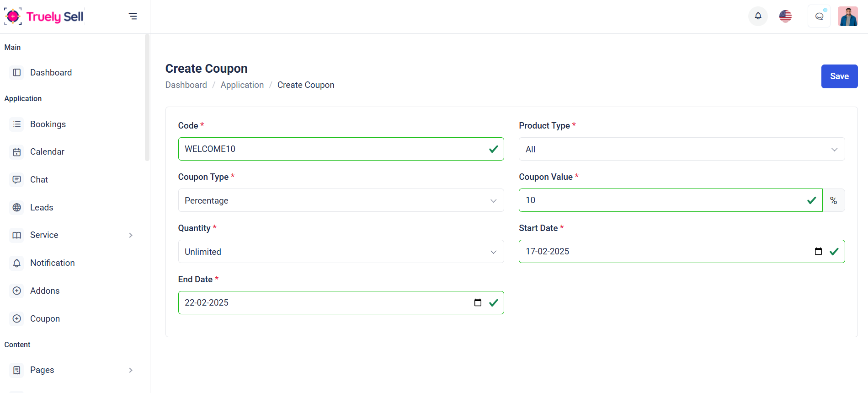Open the chat messages icon in header
The height and width of the screenshot is (393, 868).
tap(819, 16)
